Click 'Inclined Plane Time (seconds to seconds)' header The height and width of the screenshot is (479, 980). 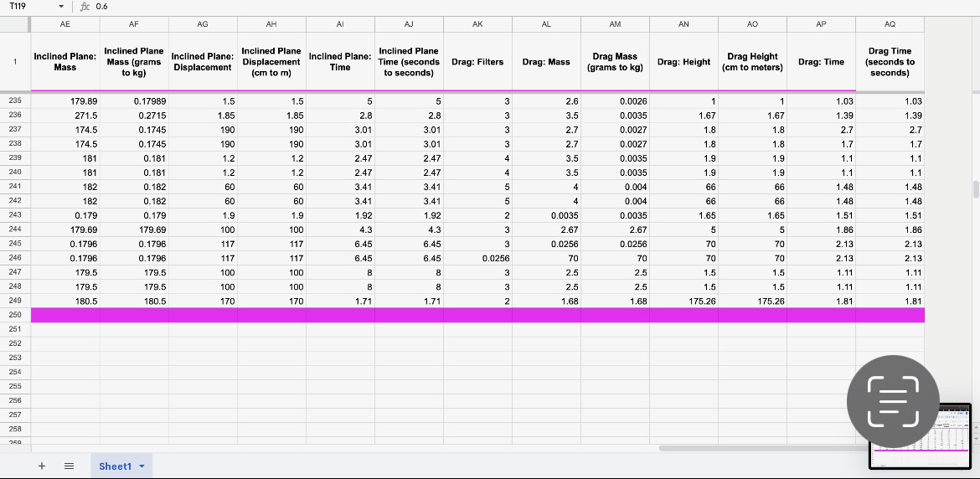click(409, 62)
